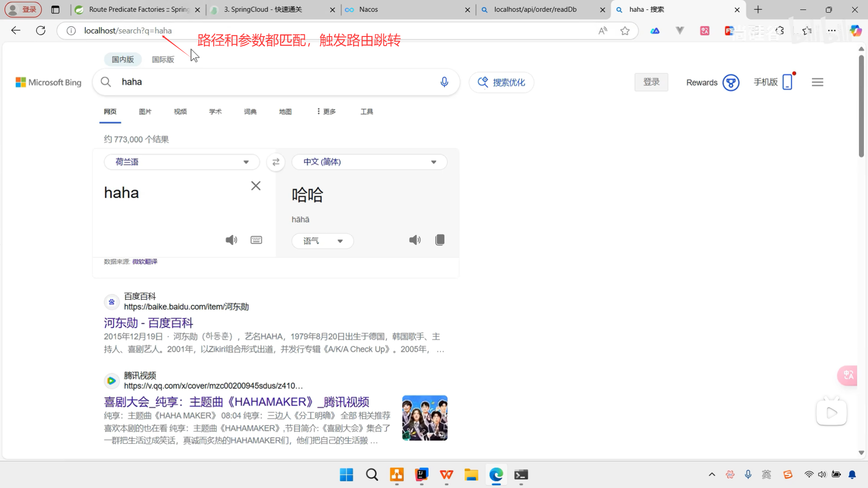This screenshot has height=488, width=868.
Task: Click the Bing search box containing haha
Action: (271, 82)
